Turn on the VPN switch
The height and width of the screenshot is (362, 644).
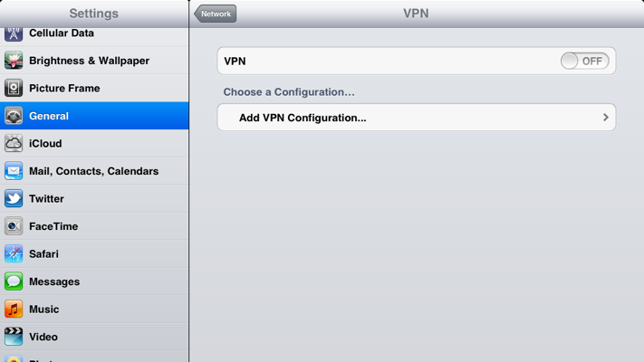(585, 62)
